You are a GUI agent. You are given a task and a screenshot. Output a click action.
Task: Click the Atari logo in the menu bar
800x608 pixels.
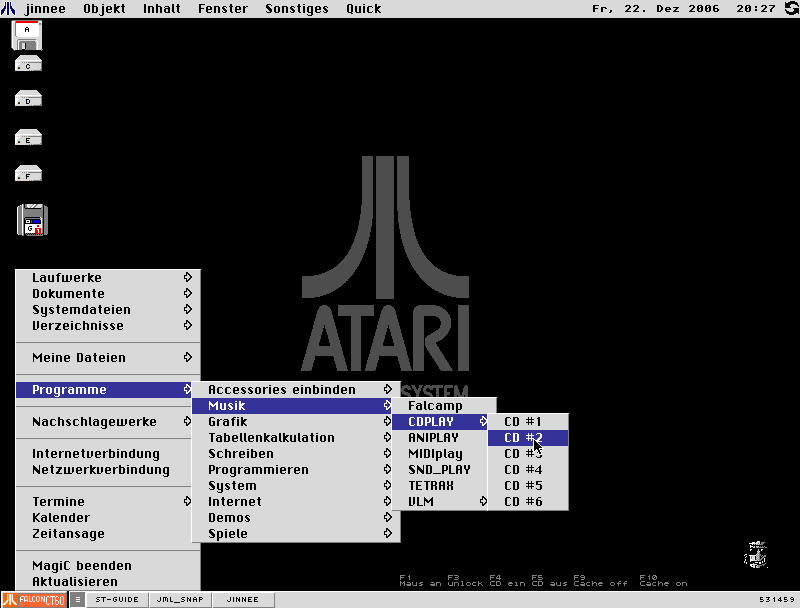tap(8, 9)
